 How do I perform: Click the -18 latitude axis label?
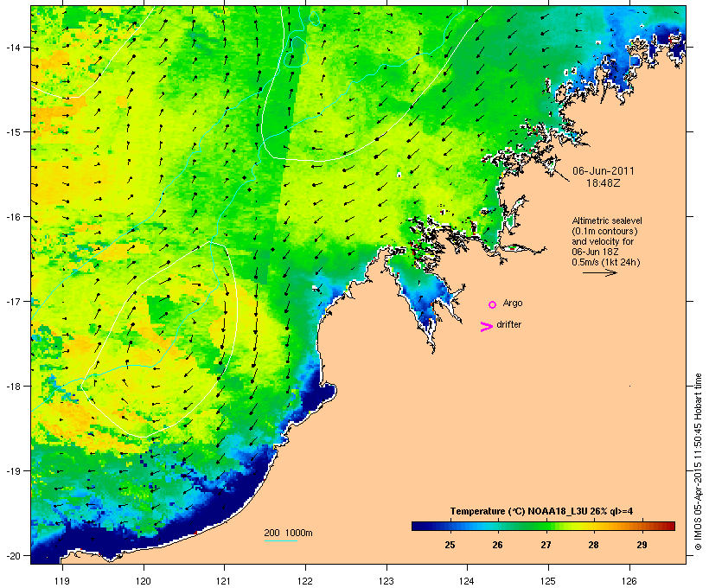pyautogui.click(x=12, y=387)
